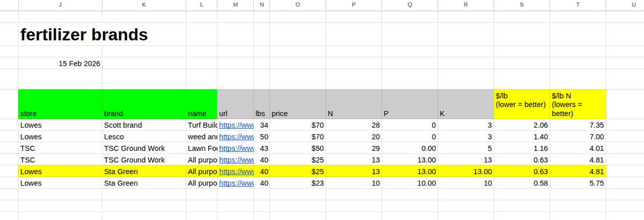The height and width of the screenshot is (220, 644).
Task: Select column K header
Action: [x=144, y=4]
